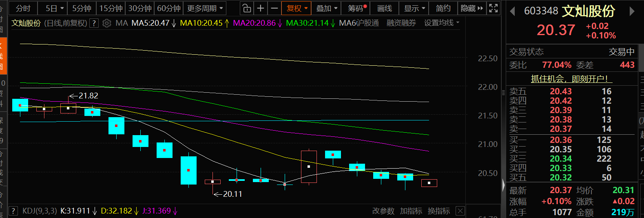This screenshot has height=218, width=644.
Task: Click the lock icon in the chart toolbar
Action: [246, 8]
